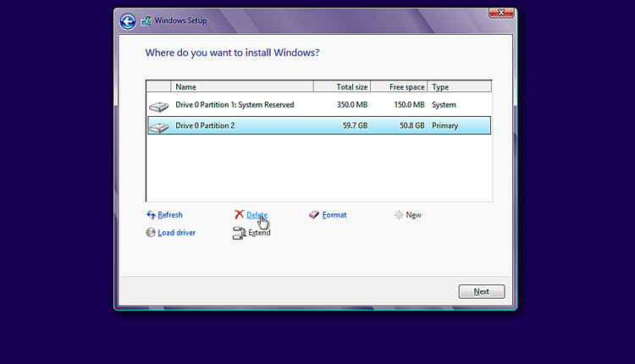
Task: Click the Windows Setup title icon
Action: [146, 20]
